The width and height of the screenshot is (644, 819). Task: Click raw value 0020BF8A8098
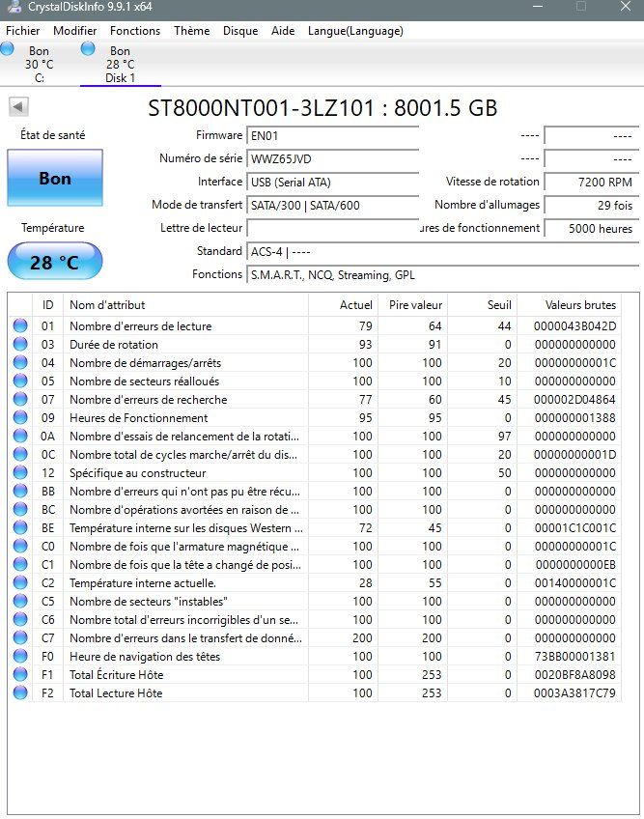click(575, 675)
